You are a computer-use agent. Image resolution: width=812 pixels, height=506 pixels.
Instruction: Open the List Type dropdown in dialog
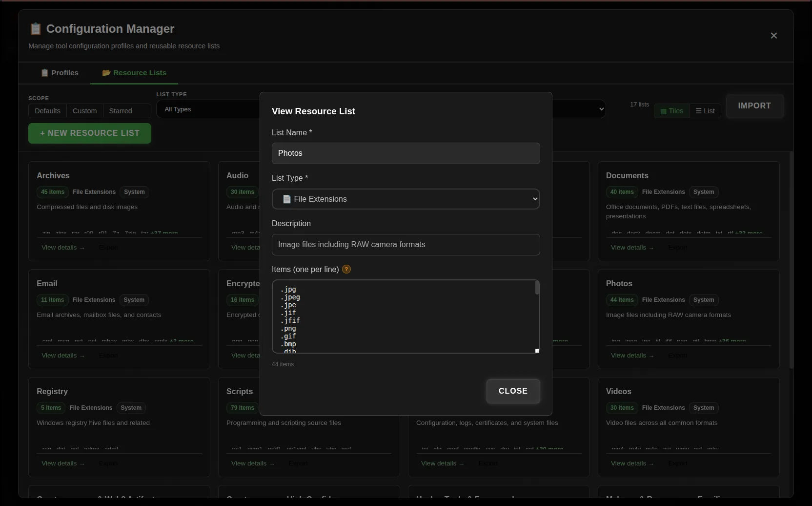pos(406,199)
